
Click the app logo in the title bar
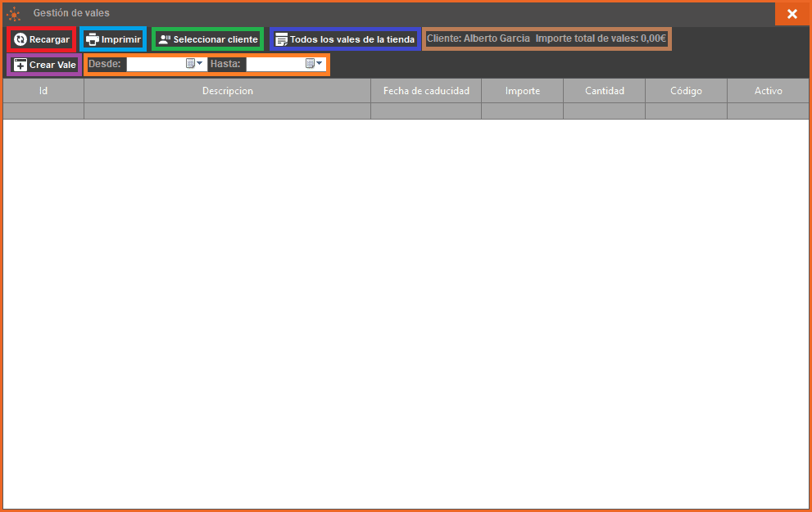[14, 14]
